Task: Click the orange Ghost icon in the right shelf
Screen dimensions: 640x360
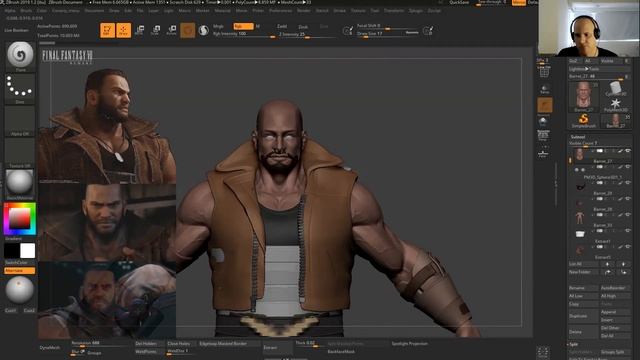Action: pos(545,105)
